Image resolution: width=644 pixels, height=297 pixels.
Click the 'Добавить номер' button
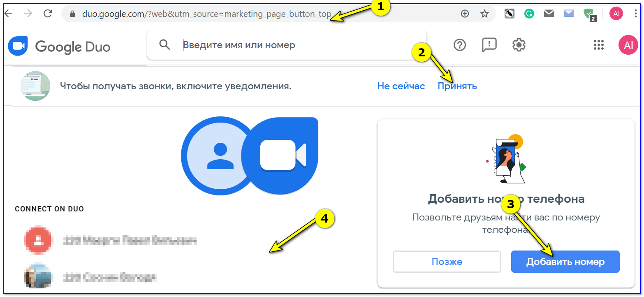tap(565, 262)
